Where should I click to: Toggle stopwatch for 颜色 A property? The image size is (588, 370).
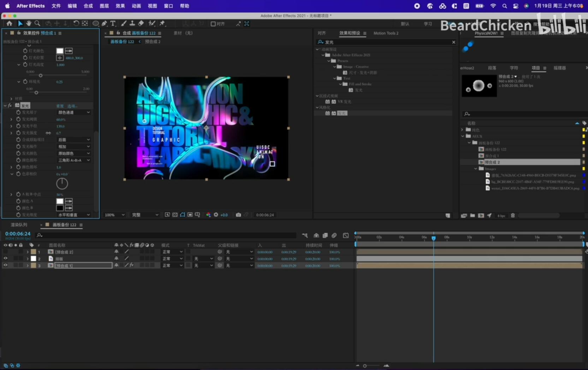(x=18, y=201)
